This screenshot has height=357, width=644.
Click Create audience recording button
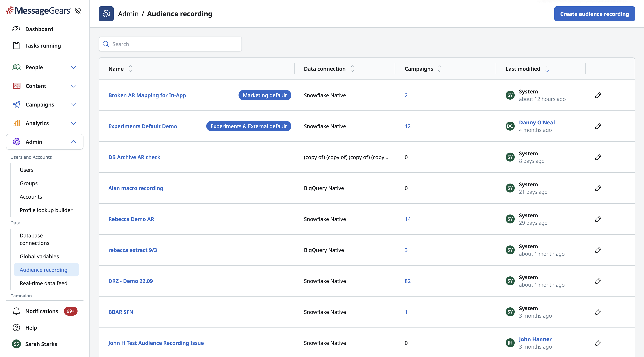[594, 14]
